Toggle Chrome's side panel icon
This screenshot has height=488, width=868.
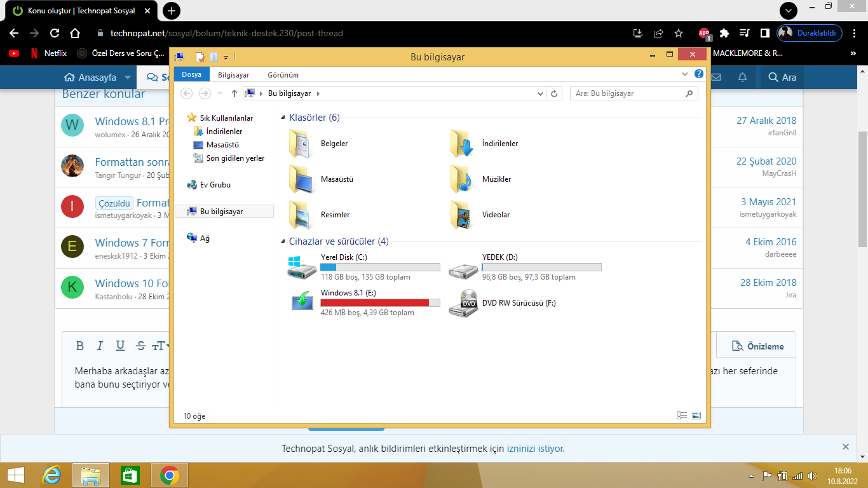pyautogui.click(x=765, y=33)
